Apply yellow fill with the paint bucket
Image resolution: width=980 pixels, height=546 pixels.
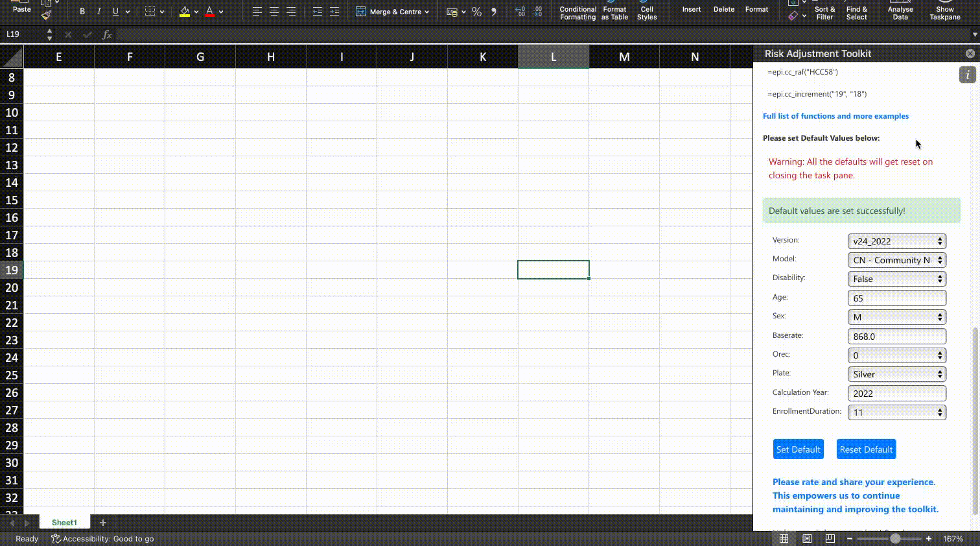pos(185,12)
